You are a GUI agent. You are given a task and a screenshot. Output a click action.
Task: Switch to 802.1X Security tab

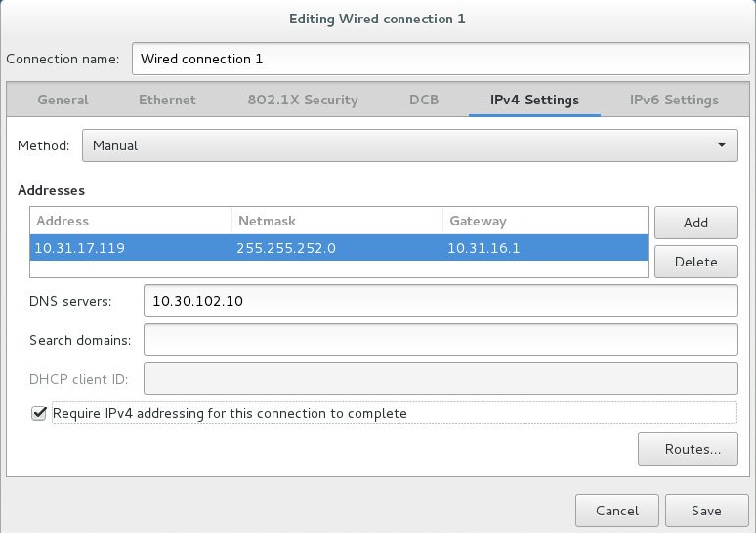click(303, 100)
